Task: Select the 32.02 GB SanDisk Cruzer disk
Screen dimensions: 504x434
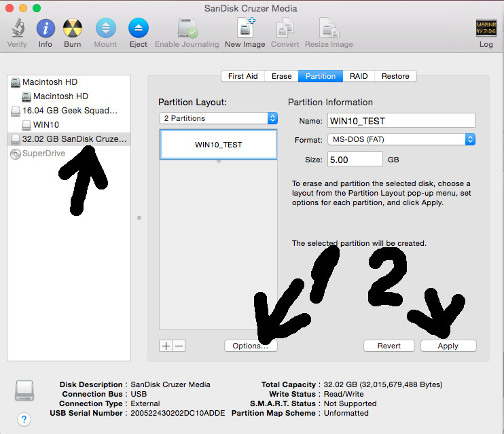Action: [69, 139]
